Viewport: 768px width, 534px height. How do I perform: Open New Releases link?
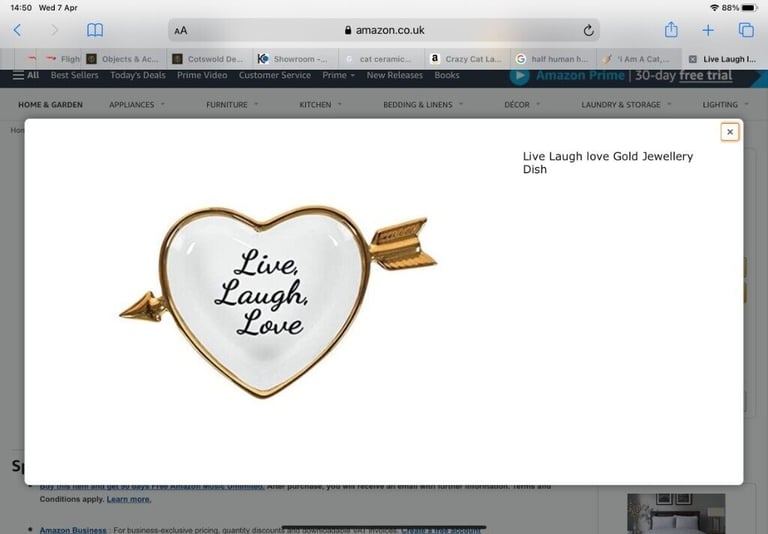point(394,75)
